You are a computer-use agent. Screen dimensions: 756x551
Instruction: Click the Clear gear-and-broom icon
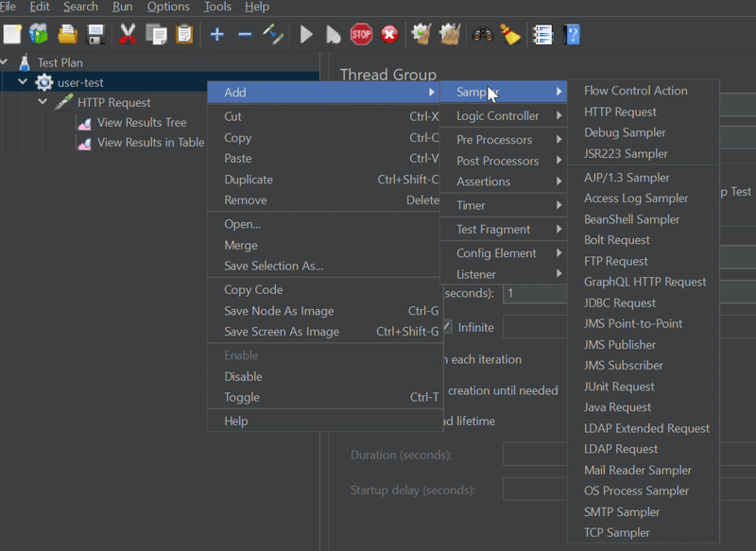coord(421,34)
